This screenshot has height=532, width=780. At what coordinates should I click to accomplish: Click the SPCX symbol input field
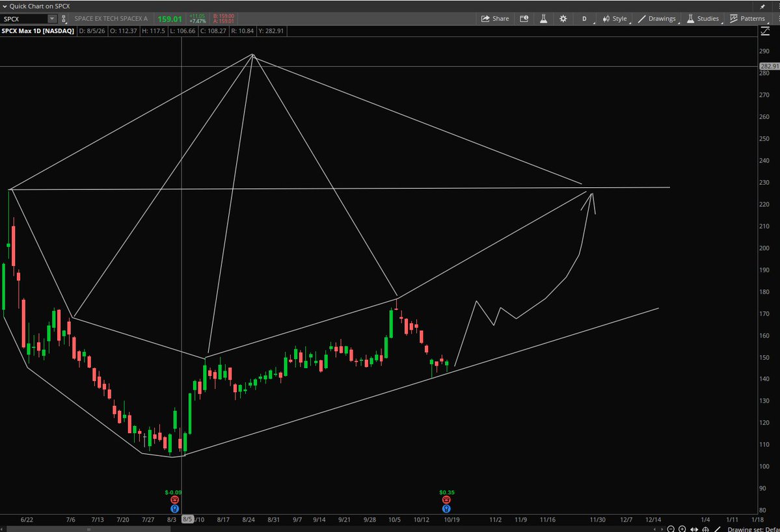[24, 19]
